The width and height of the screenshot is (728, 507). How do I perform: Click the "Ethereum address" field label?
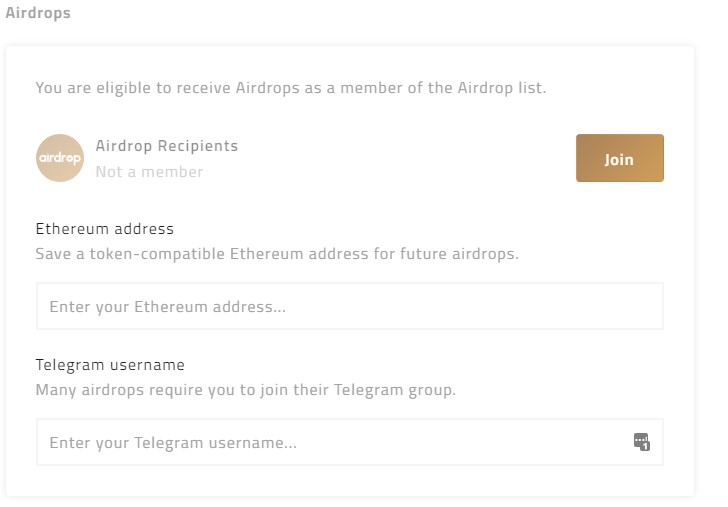point(104,229)
